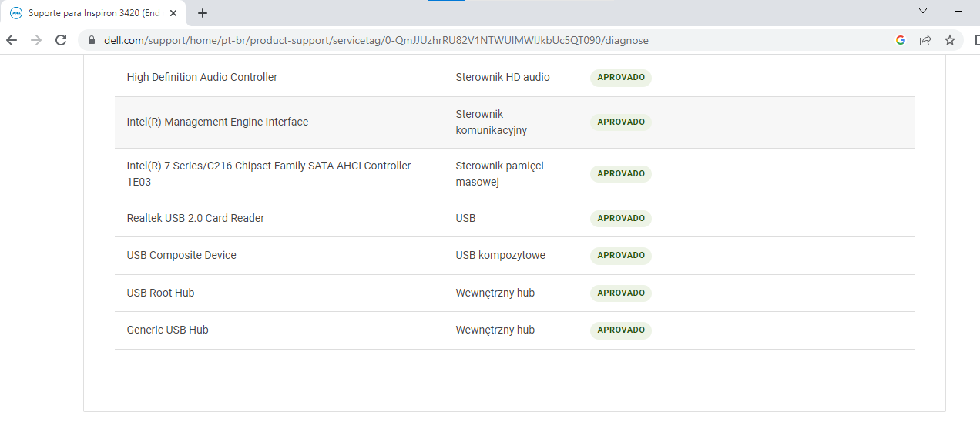Click Generic USB Hub text

pyautogui.click(x=167, y=330)
